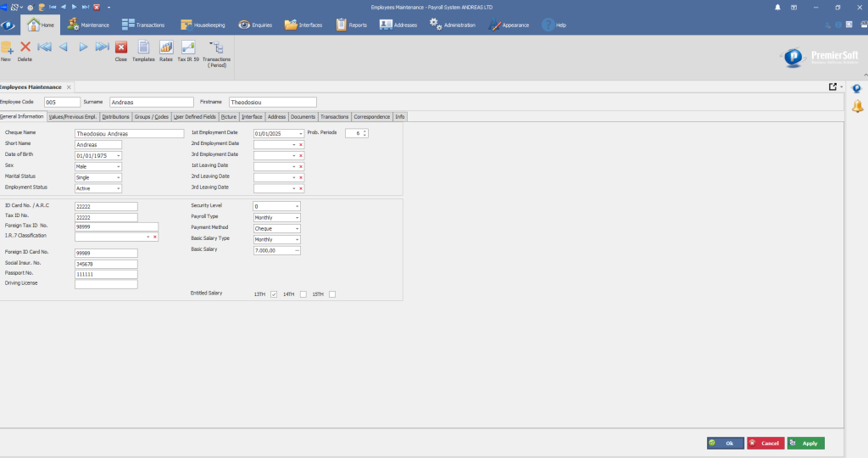Viewport: 868px width, 458px height.
Task: Click the Ok button
Action: (726, 443)
